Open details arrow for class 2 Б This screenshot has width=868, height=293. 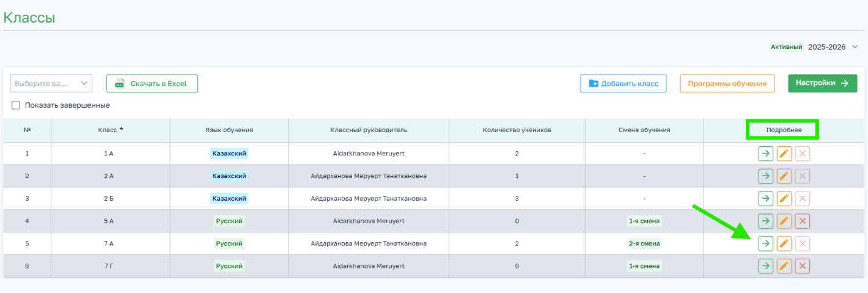pos(765,199)
